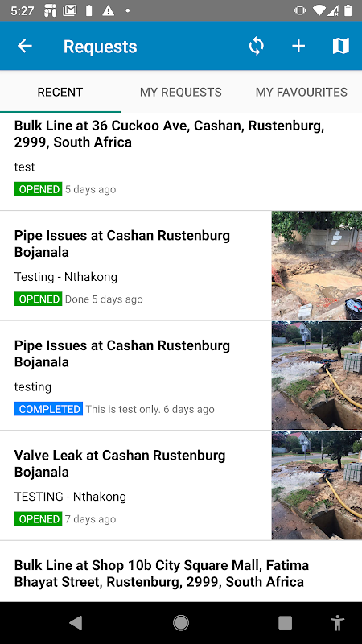View photo thumbnail of Valve Leak request

[x=317, y=485]
